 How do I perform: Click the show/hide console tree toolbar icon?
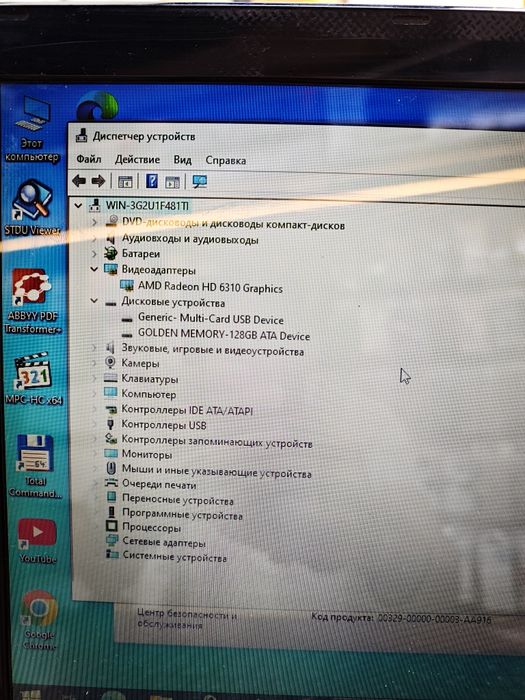(x=125, y=182)
